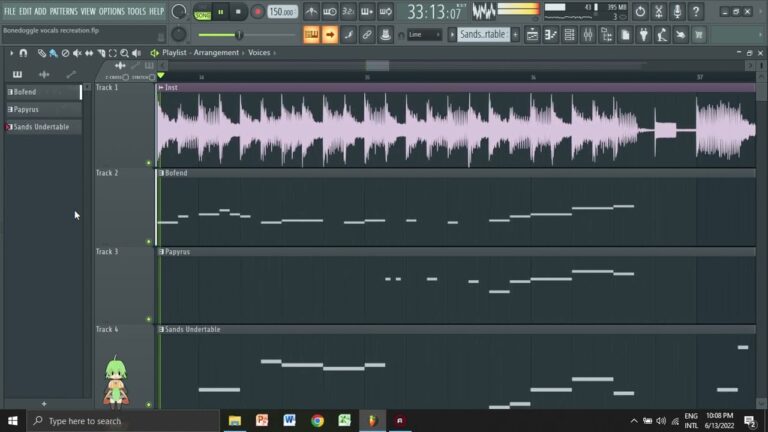This screenshot has width=768, height=432.
Task: Select the Slip tool
Action: [89, 53]
